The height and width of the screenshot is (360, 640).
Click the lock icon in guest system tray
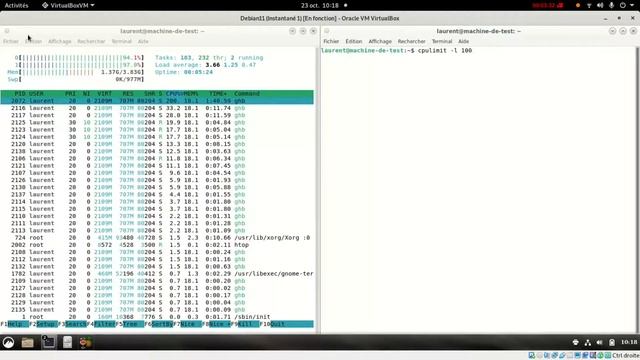(x=611, y=342)
